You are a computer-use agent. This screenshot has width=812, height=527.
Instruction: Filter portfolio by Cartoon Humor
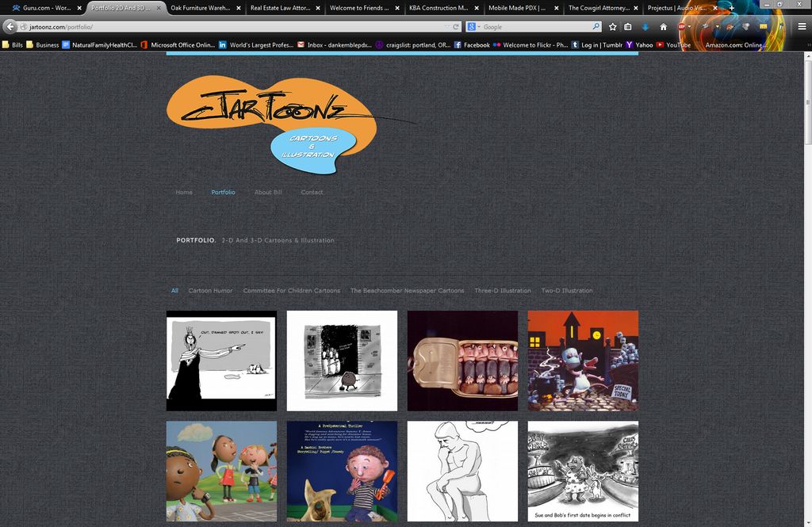point(210,290)
